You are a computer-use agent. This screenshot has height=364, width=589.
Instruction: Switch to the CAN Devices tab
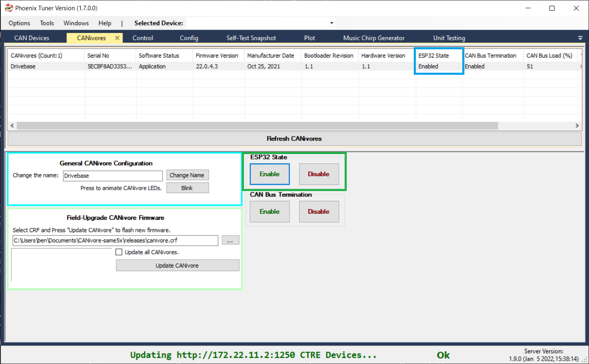coord(32,38)
